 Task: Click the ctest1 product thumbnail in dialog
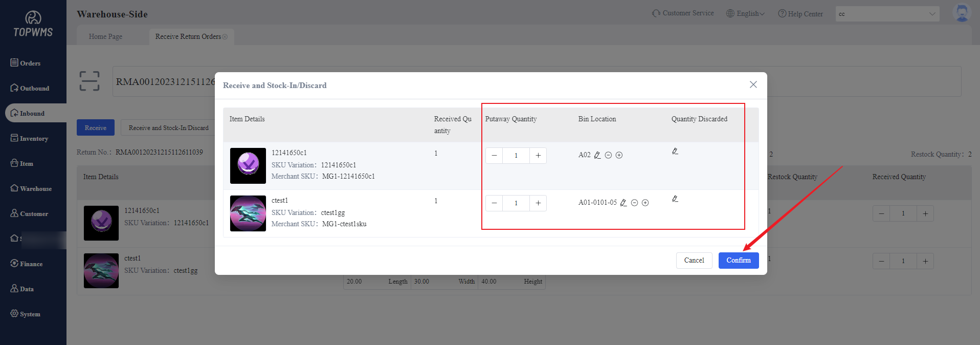point(248,213)
